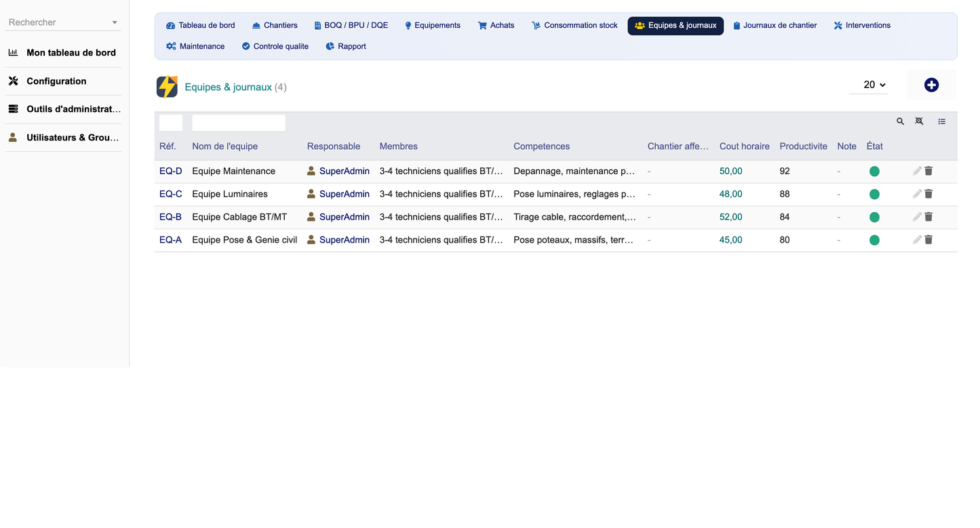Open the Achats tab
This screenshot has width=980, height=528.
496,25
